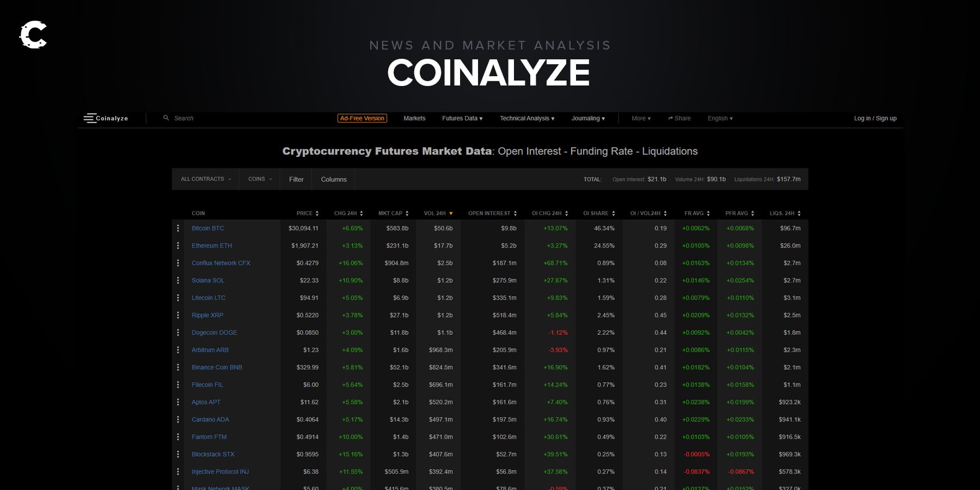Viewport: 980px width, 490px height.
Task: Sort by OI / VOL24H column
Action: click(648, 213)
